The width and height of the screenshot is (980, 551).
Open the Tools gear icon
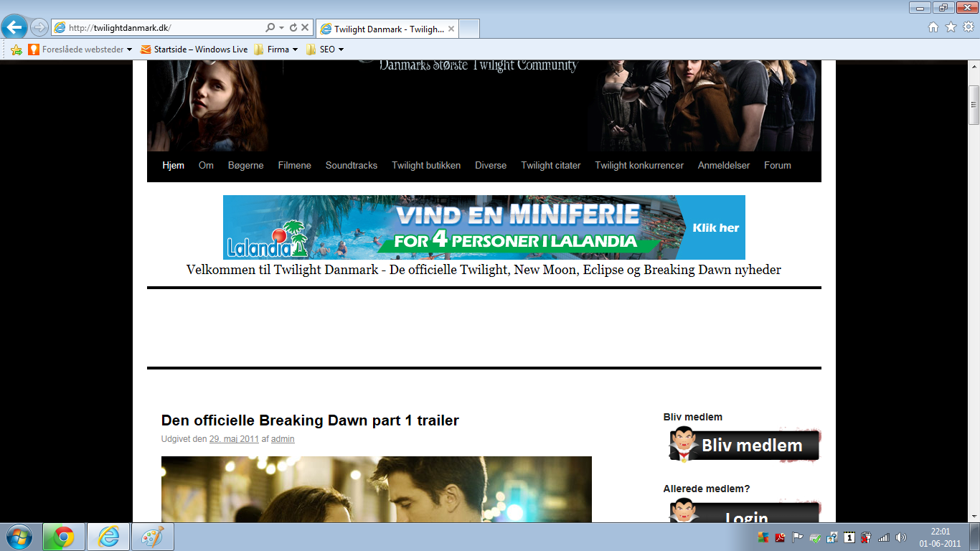tap(968, 27)
